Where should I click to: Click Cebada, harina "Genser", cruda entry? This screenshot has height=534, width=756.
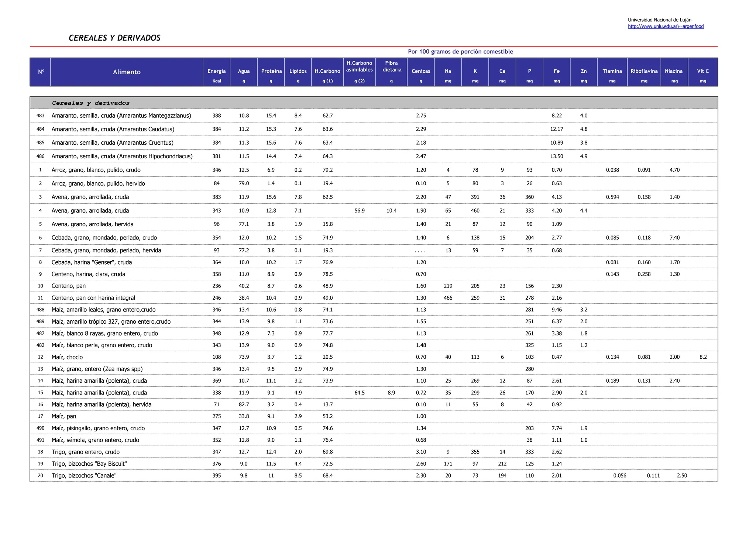[92, 262]
